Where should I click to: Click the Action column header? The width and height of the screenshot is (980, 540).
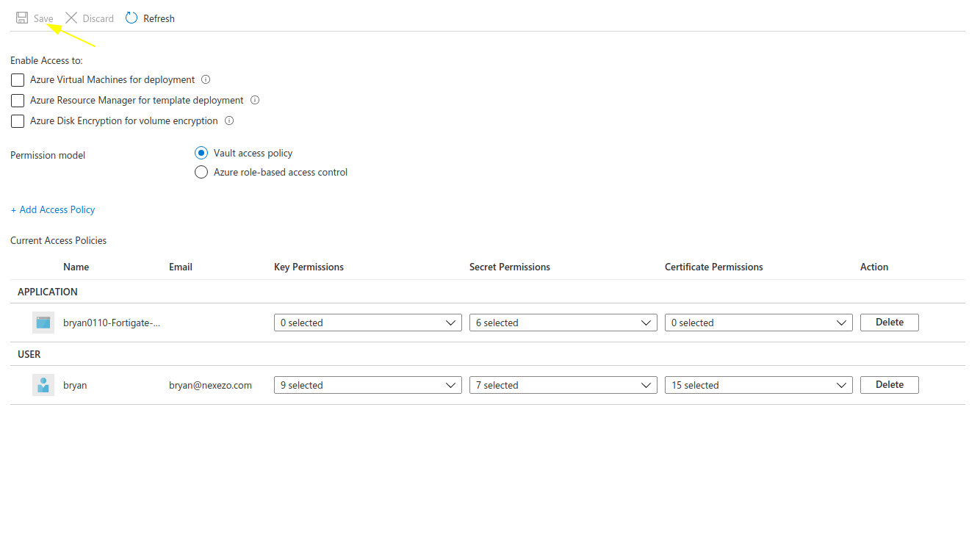pyautogui.click(x=874, y=267)
